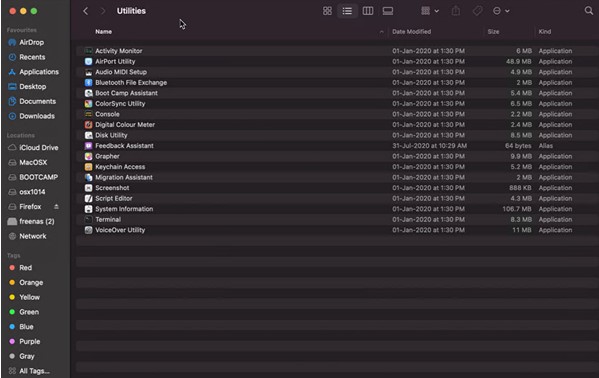Click the Boot Camp Assistant icon

point(89,93)
